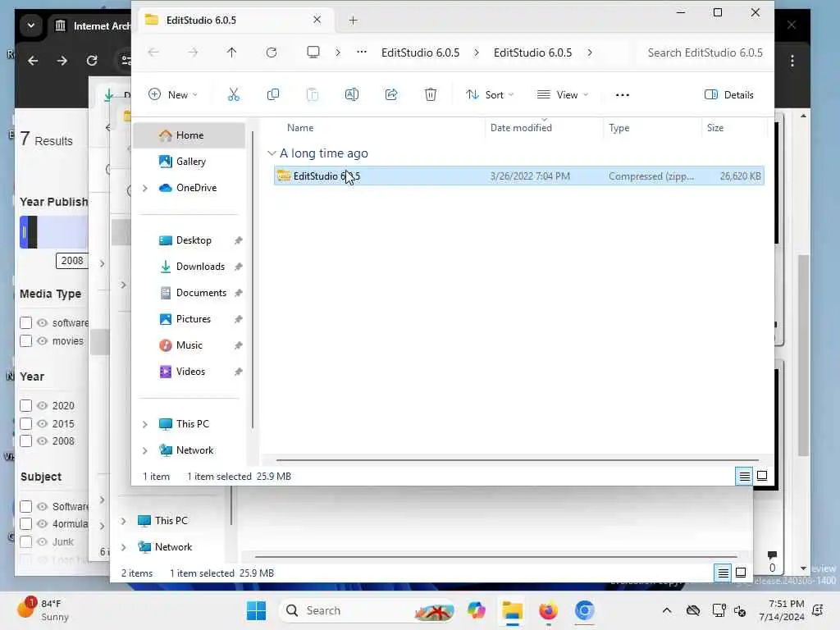840x630 pixels.
Task: Open Firefox from the taskbar
Action: tap(548, 610)
